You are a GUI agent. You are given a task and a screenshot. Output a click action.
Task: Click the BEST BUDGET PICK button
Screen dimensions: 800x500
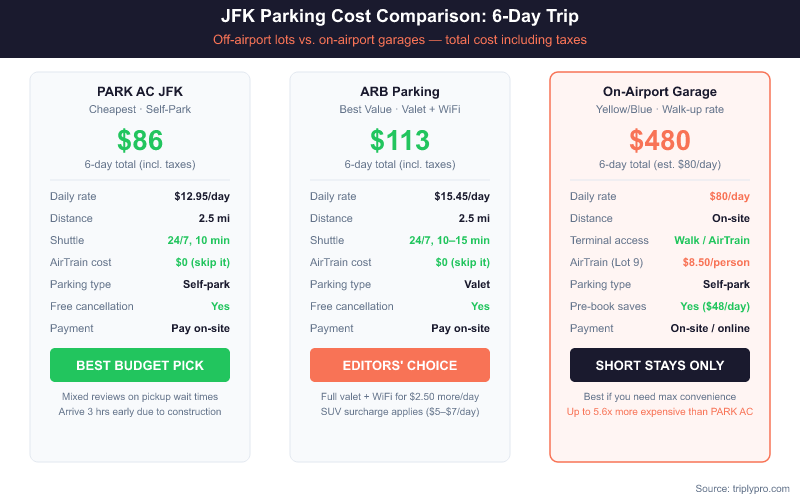(x=140, y=365)
